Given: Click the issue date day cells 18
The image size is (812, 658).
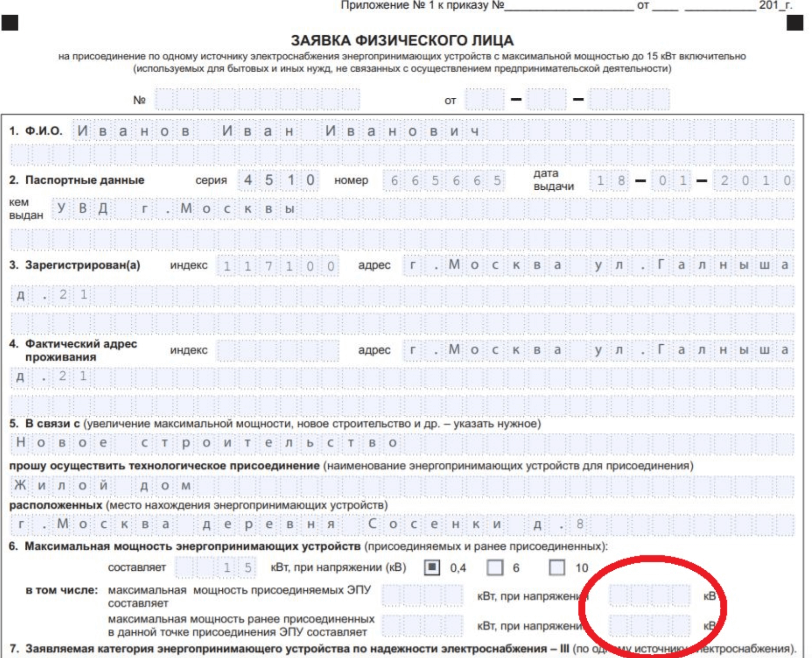Looking at the screenshot, I should point(609,180).
